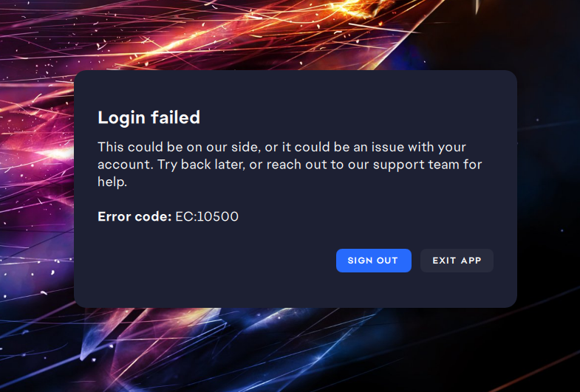Click the EC:10500 error code value

coord(207,217)
